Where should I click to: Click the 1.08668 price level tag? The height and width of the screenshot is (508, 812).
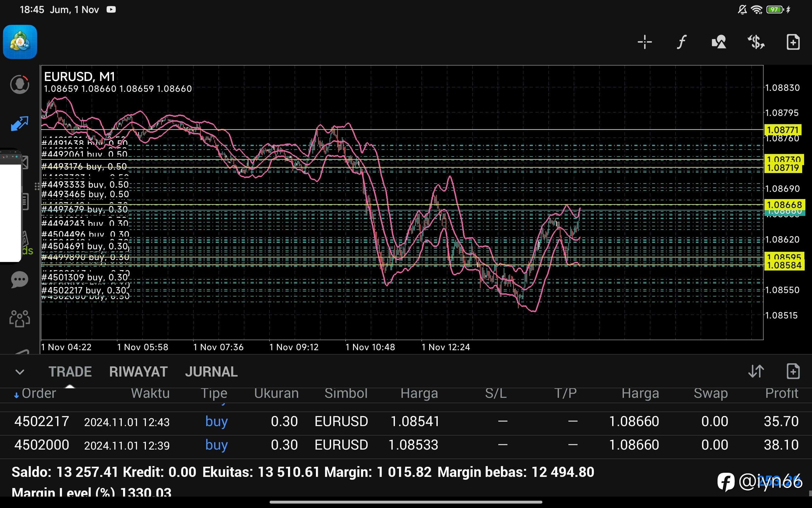[784, 204]
